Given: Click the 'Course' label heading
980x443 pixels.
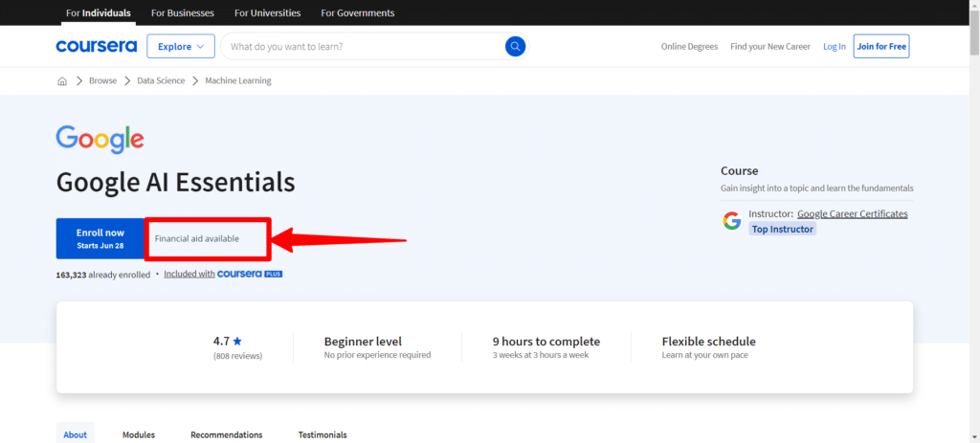Looking at the screenshot, I should tap(740, 170).
